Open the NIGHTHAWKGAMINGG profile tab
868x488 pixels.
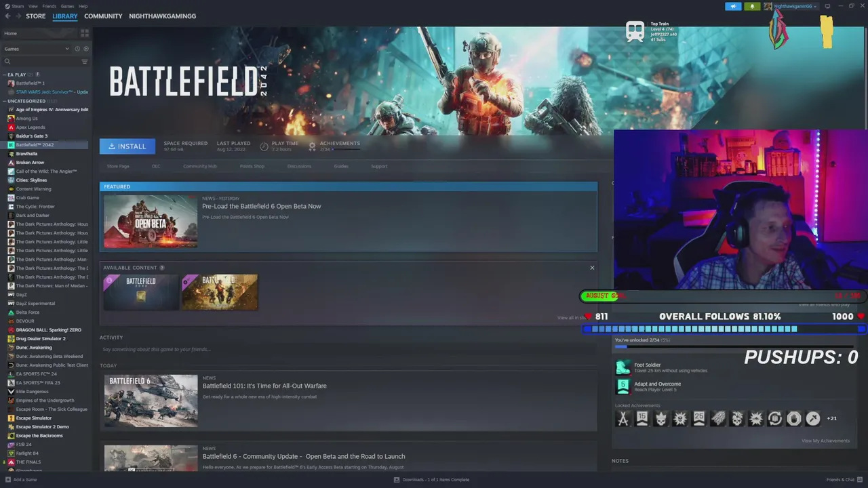(x=162, y=16)
